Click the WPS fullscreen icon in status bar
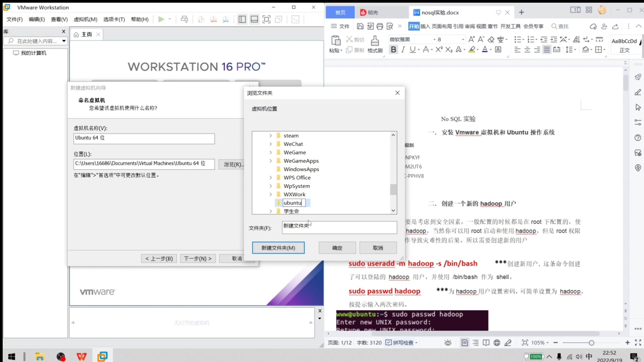644x362 pixels. pos(638,343)
